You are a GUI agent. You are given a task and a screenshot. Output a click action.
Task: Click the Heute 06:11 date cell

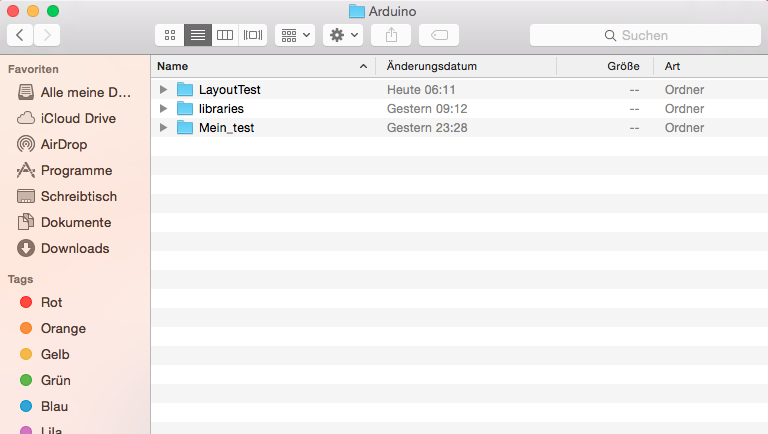pyautogui.click(x=421, y=90)
